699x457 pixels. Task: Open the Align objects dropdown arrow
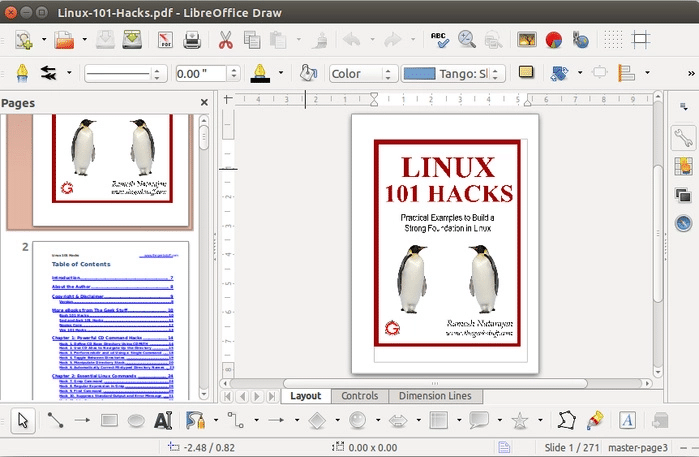coord(647,73)
